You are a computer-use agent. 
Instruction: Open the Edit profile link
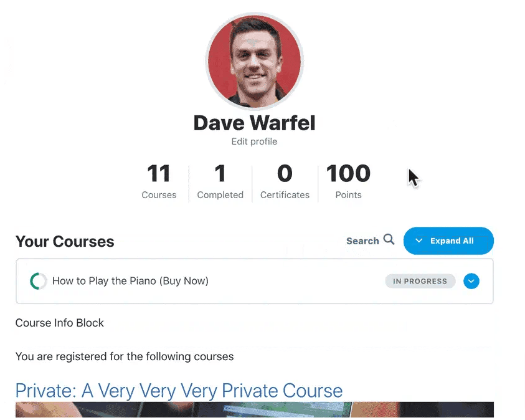[254, 141]
